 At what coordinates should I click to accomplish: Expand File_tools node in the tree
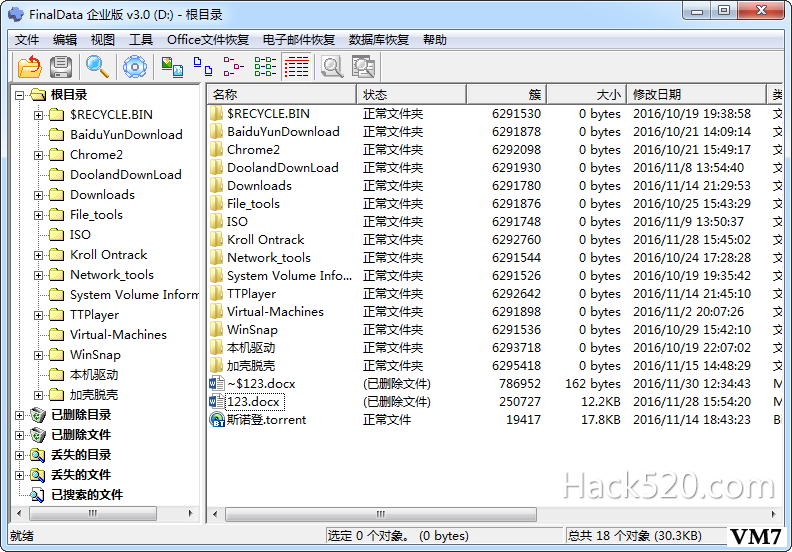(x=38, y=215)
